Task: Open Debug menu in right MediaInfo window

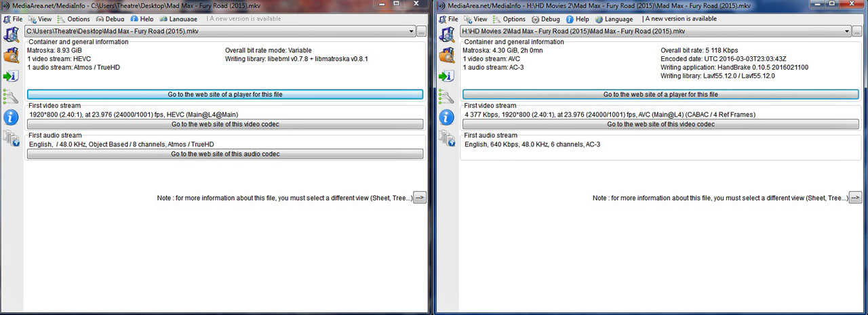Action: 546,19
